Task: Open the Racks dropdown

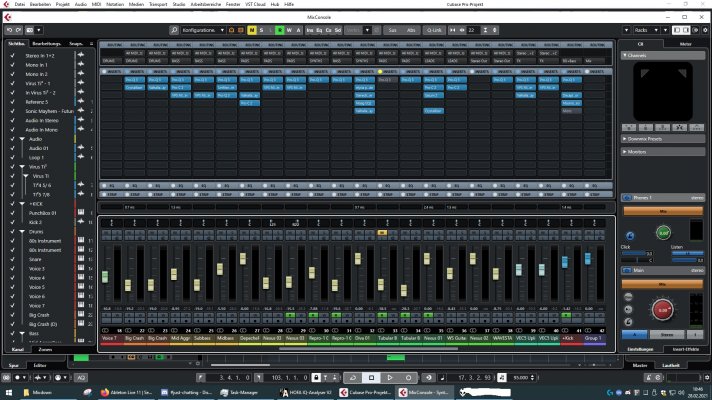Action: point(646,30)
